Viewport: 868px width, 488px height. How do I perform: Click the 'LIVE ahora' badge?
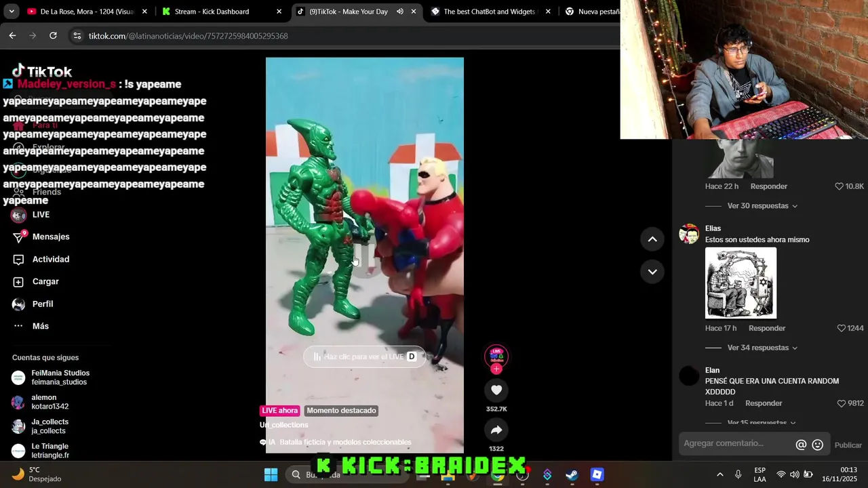click(280, 411)
